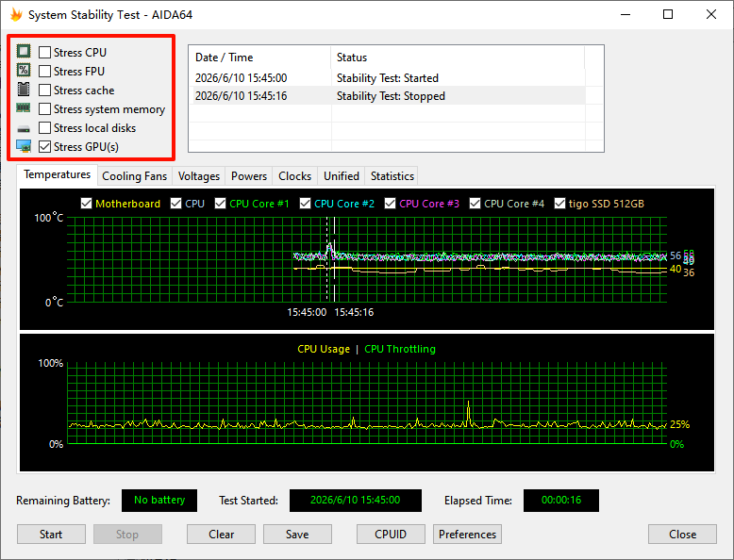Open the Statistics tab
The width and height of the screenshot is (734, 560).
pyautogui.click(x=392, y=176)
